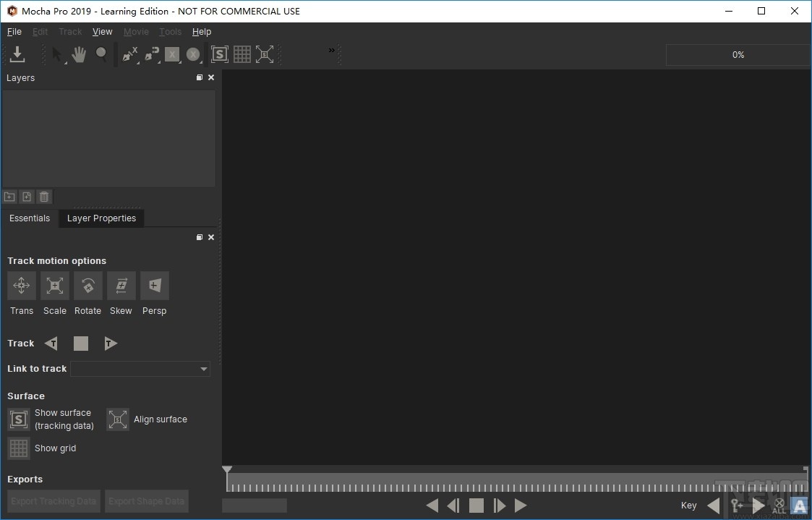The width and height of the screenshot is (812, 520).
Task: Click Show surface tracking data button
Action: 18,419
